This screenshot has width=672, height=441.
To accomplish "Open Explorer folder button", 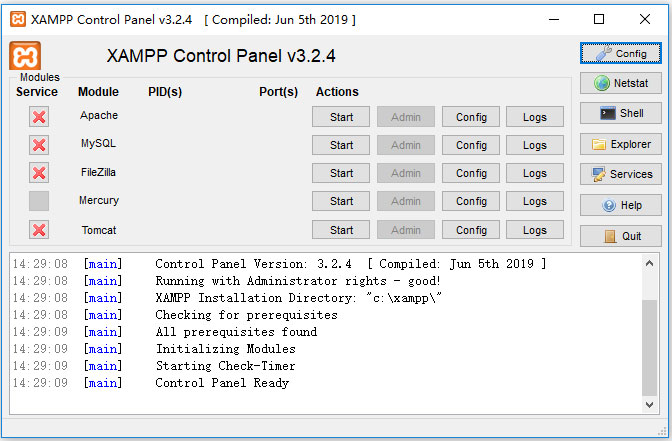I will (x=621, y=144).
